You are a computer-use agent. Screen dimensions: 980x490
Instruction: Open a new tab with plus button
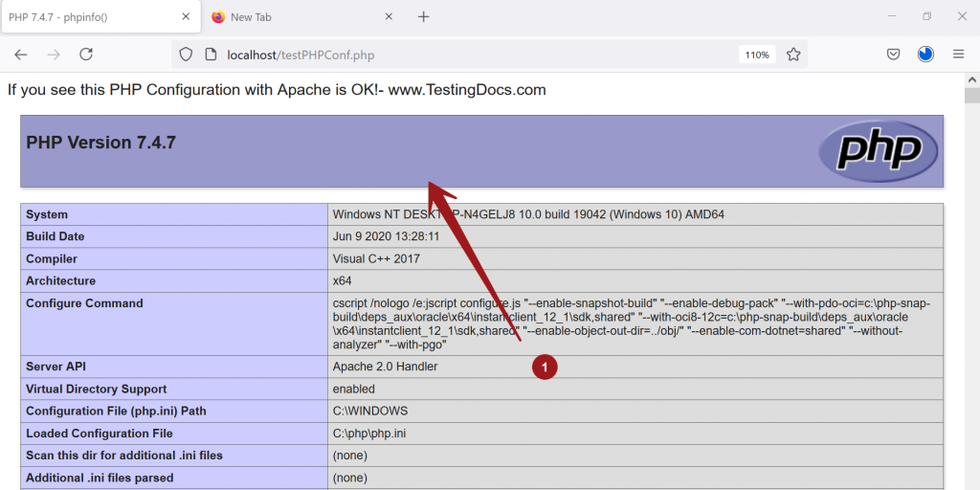click(424, 17)
